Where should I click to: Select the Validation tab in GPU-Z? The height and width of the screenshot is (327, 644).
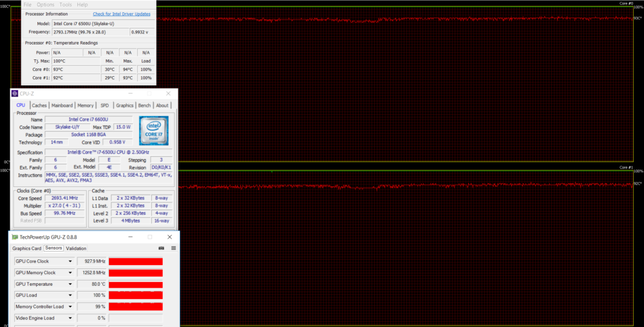point(76,248)
